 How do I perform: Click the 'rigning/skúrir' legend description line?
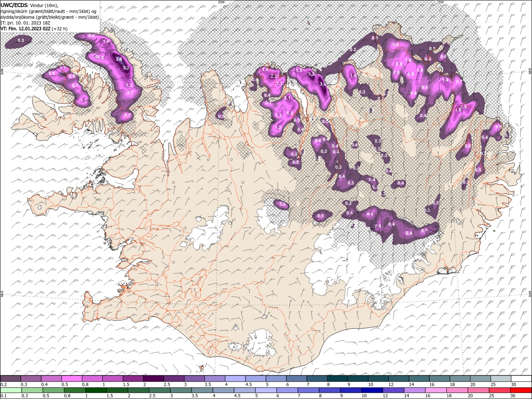coord(49,11)
